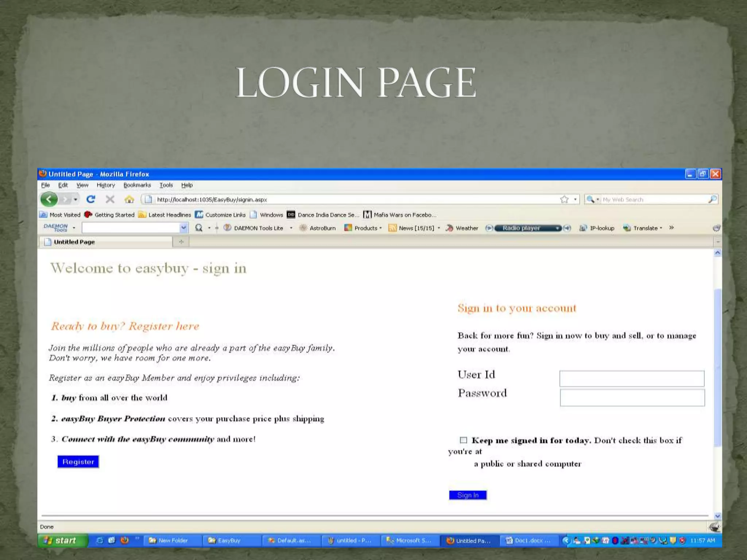Click the Stop loading X icon

point(110,199)
